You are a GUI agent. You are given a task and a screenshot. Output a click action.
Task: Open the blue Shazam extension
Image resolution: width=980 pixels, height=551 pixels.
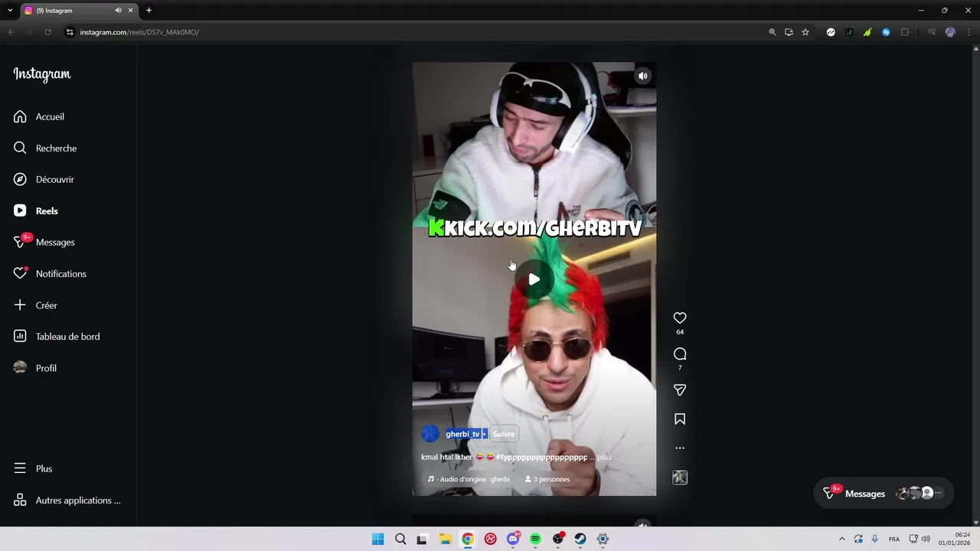pos(886,32)
